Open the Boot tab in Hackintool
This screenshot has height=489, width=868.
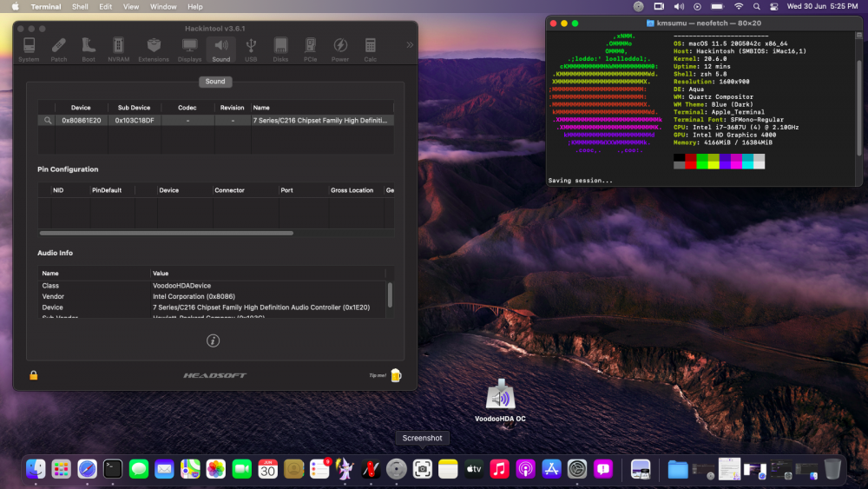89,50
